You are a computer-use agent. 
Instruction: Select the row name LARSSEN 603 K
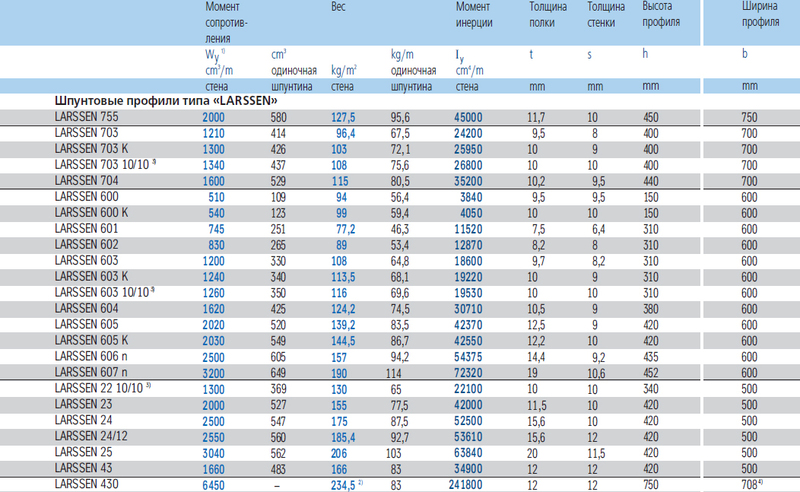coord(91,276)
